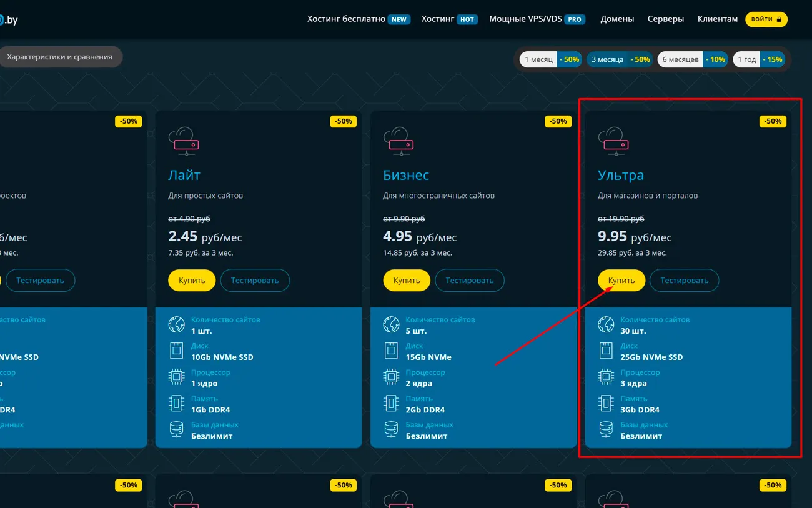Click the struck-through от 19.90 руб price
Viewport: 812px width, 508px height.
click(x=621, y=219)
